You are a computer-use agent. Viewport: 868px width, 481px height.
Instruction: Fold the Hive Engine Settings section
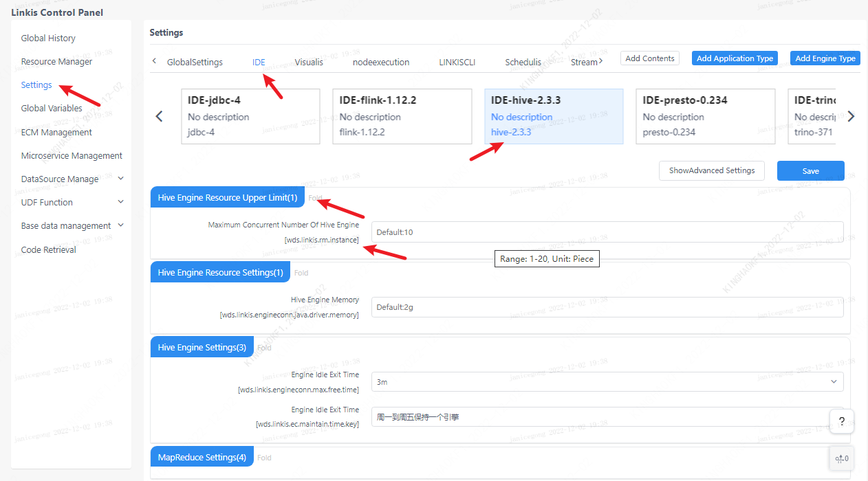264,347
